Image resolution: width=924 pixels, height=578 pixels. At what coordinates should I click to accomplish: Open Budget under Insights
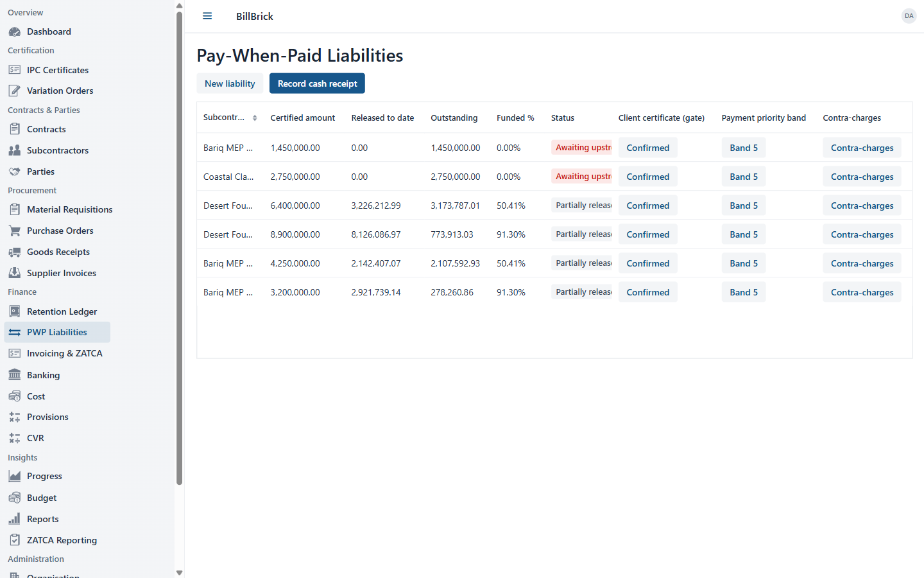point(57,498)
